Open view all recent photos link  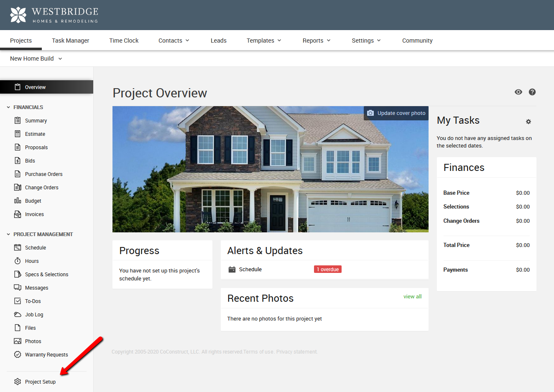[x=412, y=296]
